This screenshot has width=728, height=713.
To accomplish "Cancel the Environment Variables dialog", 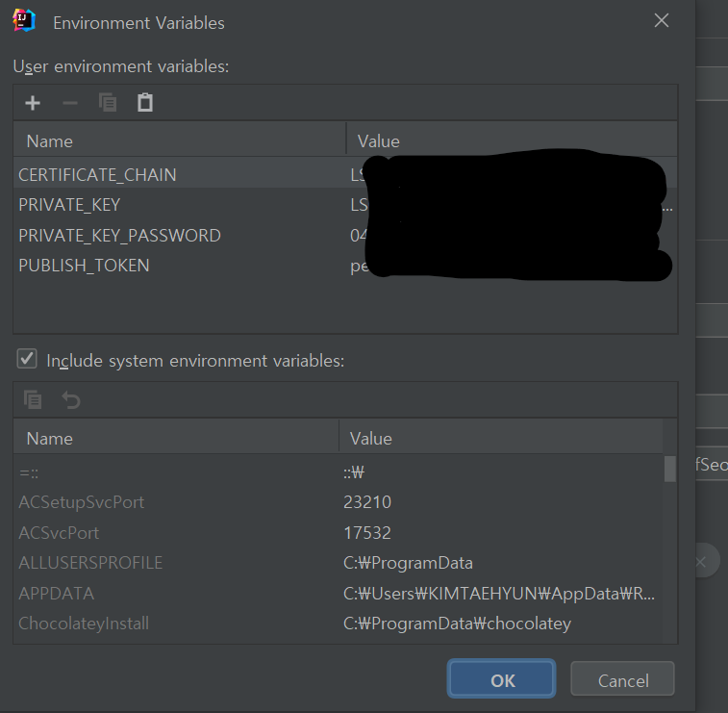I will click(x=622, y=679).
